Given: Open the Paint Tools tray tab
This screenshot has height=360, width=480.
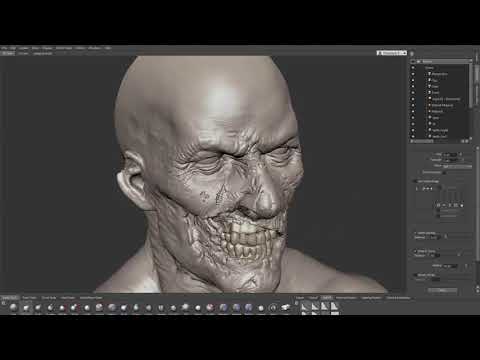Looking at the screenshot, I should tap(29, 298).
